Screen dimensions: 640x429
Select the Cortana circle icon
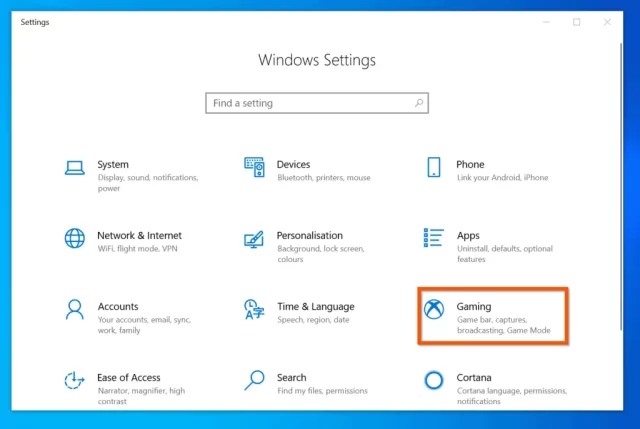[x=433, y=380]
